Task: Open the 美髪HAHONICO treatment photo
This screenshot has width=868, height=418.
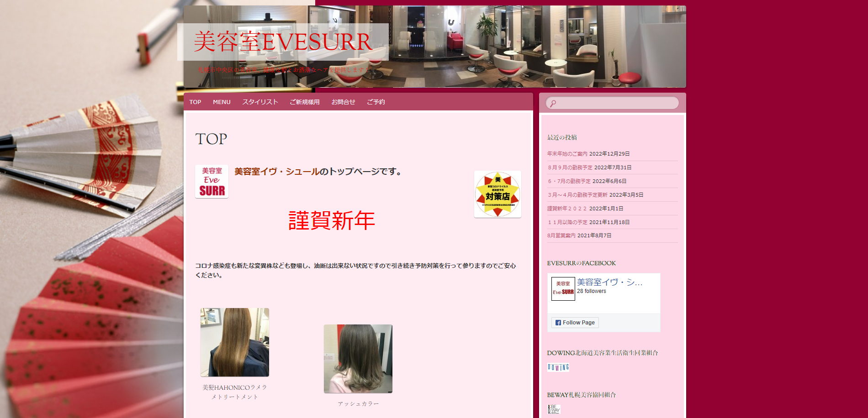Action: [235, 342]
